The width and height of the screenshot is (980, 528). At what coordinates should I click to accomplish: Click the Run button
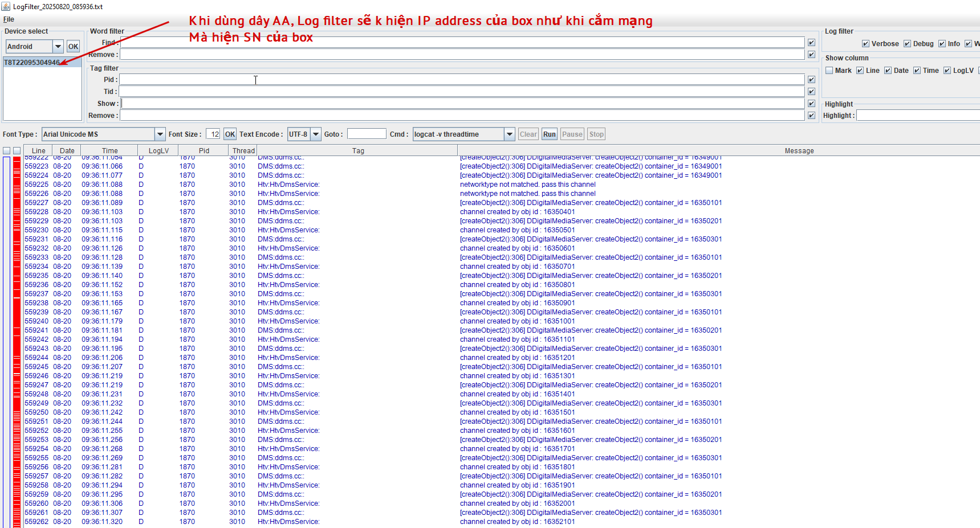point(550,134)
